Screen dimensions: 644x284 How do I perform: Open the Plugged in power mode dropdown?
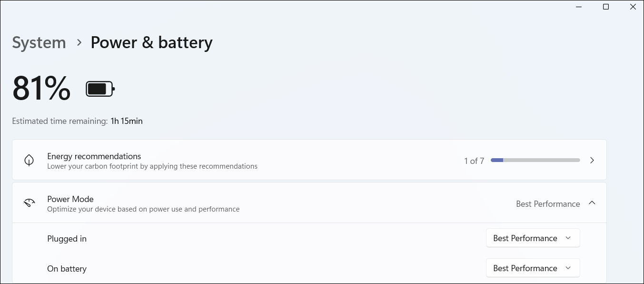(533, 238)
